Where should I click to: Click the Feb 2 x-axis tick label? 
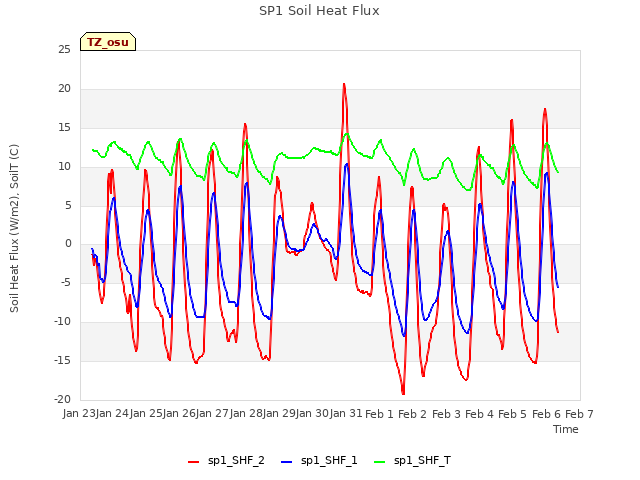coord(412,414)
